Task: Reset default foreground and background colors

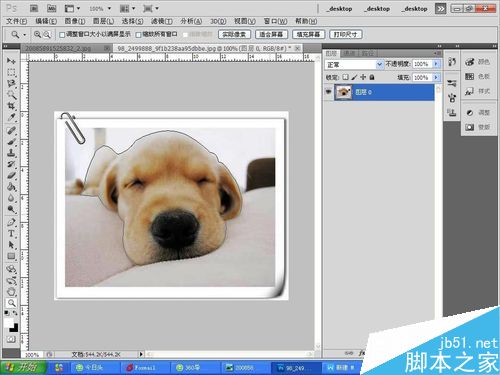Action: tap(7, 313)
